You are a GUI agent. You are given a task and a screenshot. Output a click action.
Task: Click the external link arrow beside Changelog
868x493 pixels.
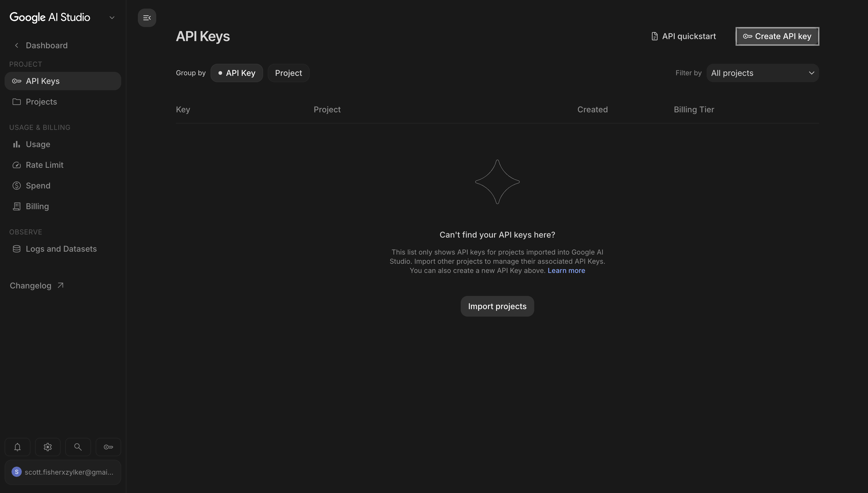[x=61, y=286]
